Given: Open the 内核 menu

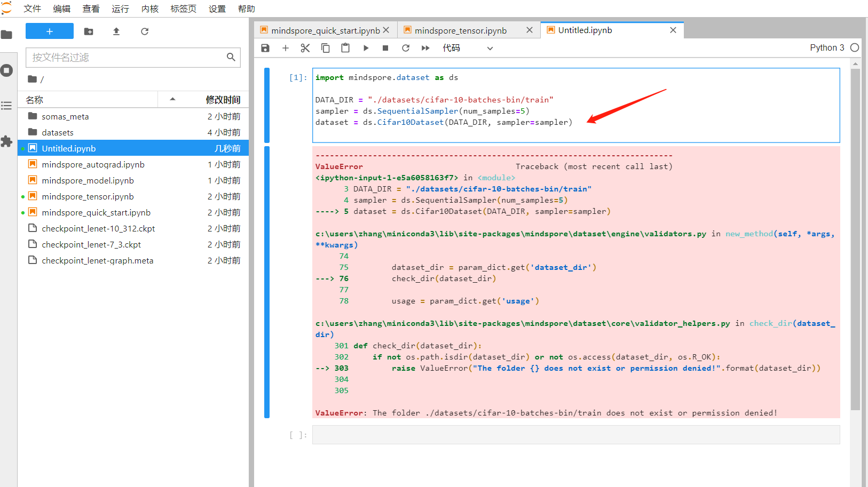Looking at the screenshot, I should pos(150,9).
